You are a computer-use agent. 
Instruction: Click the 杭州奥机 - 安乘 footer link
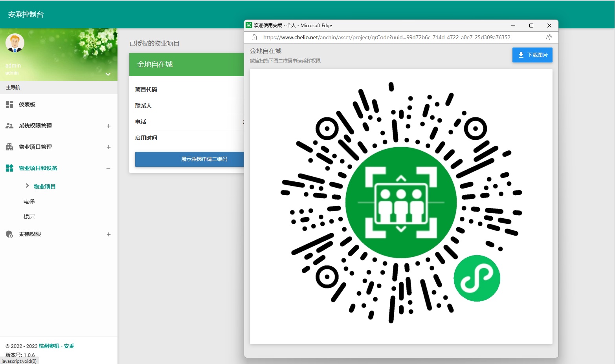57,346
